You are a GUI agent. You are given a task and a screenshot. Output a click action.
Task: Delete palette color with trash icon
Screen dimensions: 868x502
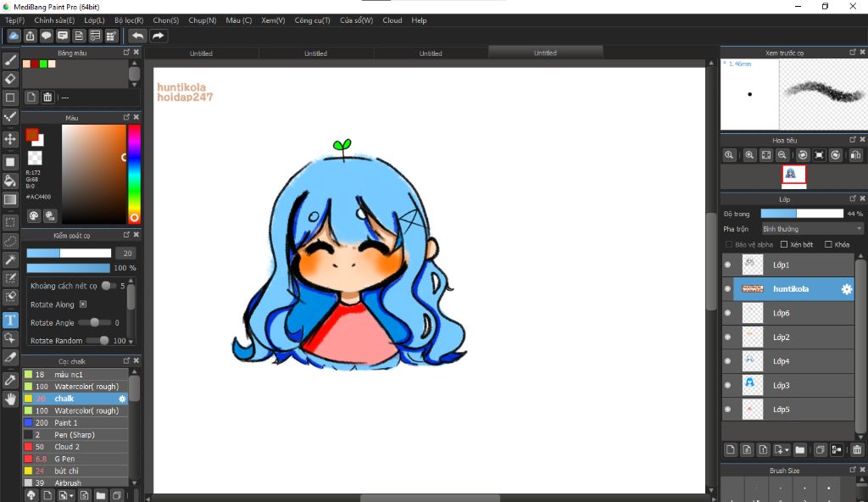(47, 98)
